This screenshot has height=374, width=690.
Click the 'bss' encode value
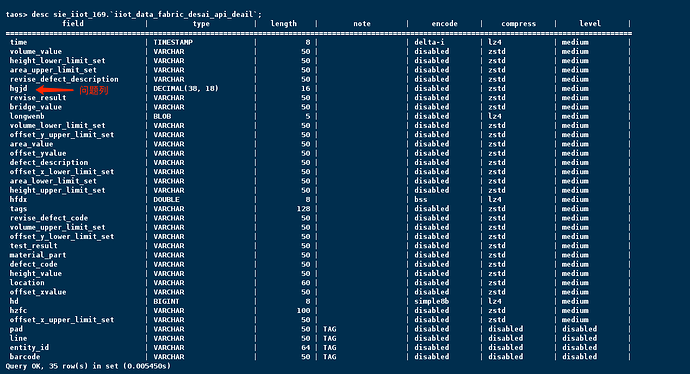[420, 199]
